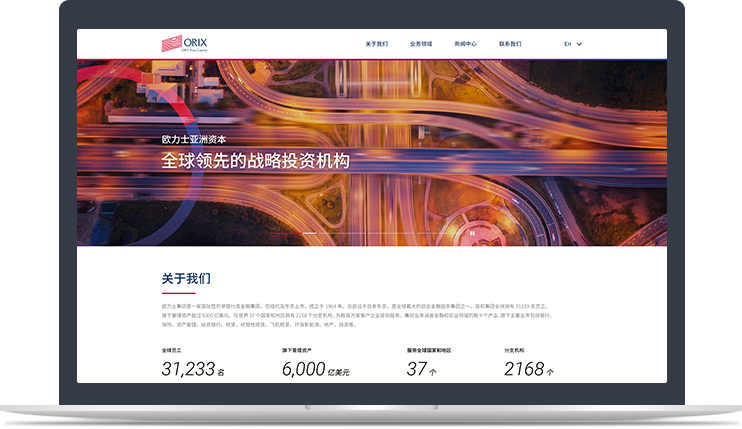This screenshot has height=429, width=742.
Task: Go to the 新闻中心 navigation item
Action: [465, 44]
